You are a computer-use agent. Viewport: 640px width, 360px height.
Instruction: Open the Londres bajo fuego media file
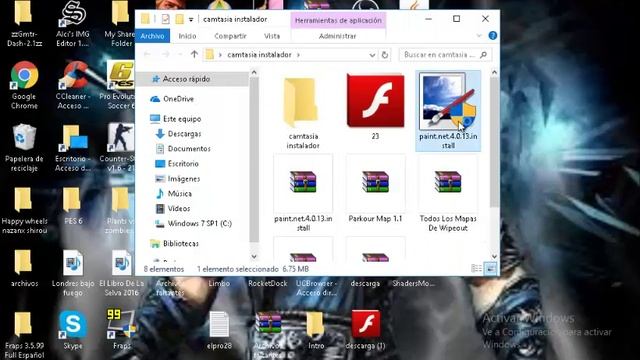click(73, 273)
